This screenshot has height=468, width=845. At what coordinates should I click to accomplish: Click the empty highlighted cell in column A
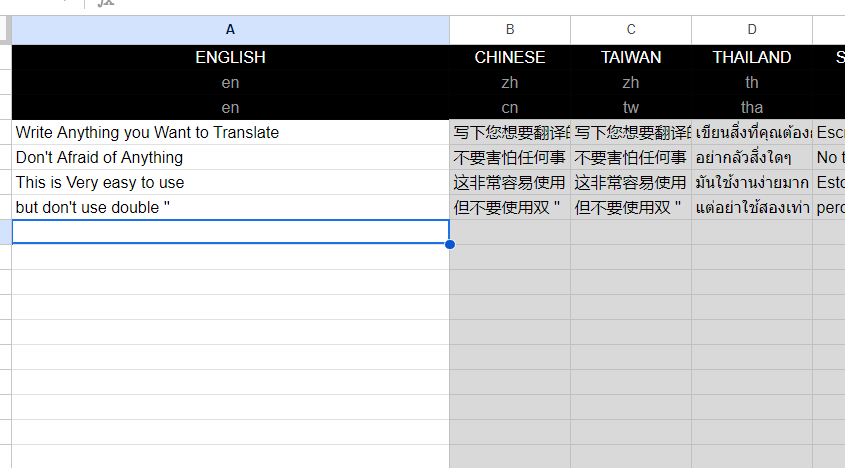[230, 231]
